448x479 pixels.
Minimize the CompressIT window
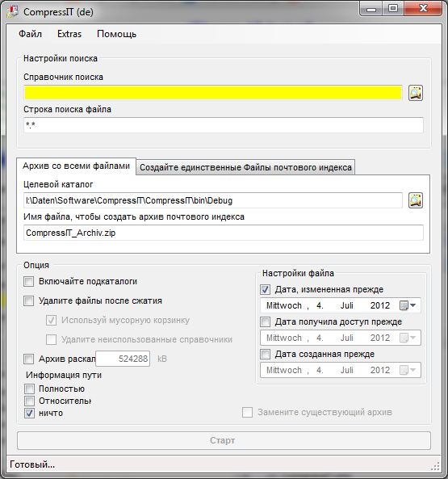coord(371,9)
